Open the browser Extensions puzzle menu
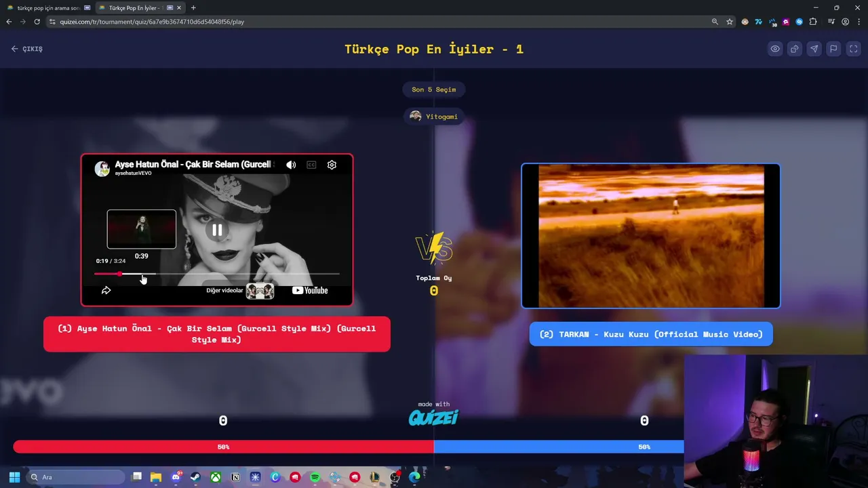Image resolution: width=868 pixels, height=488 pixels. (x=813, y=22)
